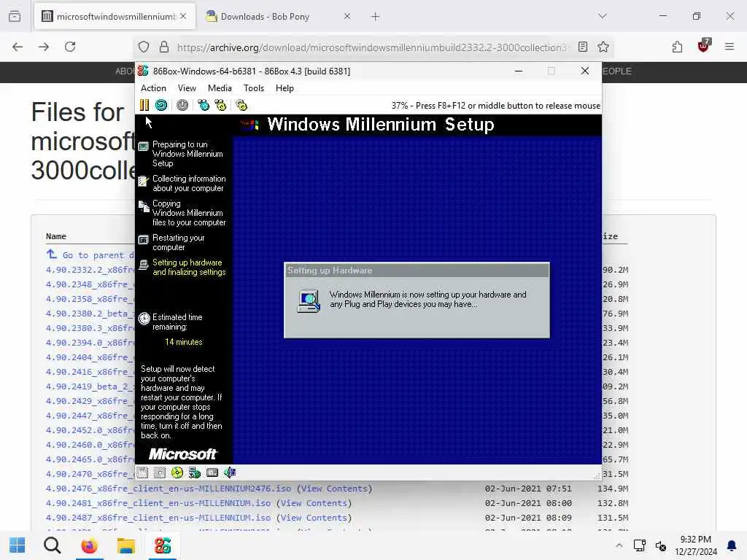Open the View menu in 86Box
747x560 pixels.
(187, 88)
